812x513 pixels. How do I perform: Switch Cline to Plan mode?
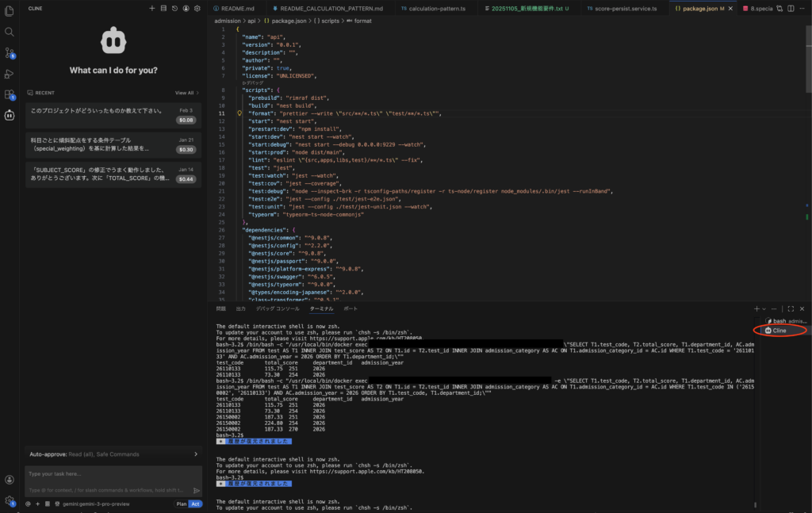(x=181, y=503)
